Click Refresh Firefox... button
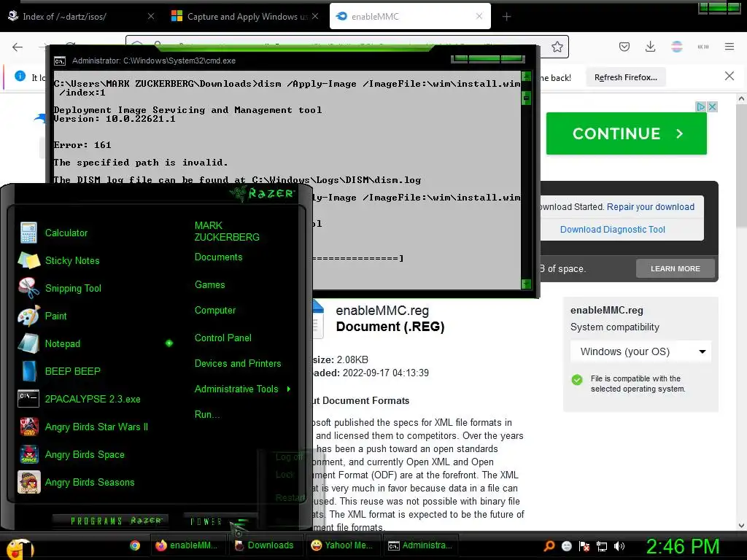 pyautogui.click(x=625, y=77)
